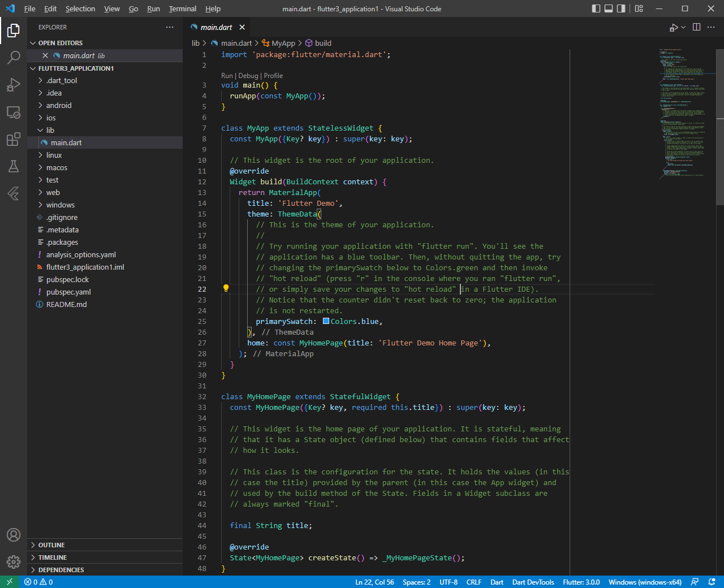Run main() via the Run CodeLens link
724x588 pixels.
tap(227, 75)
